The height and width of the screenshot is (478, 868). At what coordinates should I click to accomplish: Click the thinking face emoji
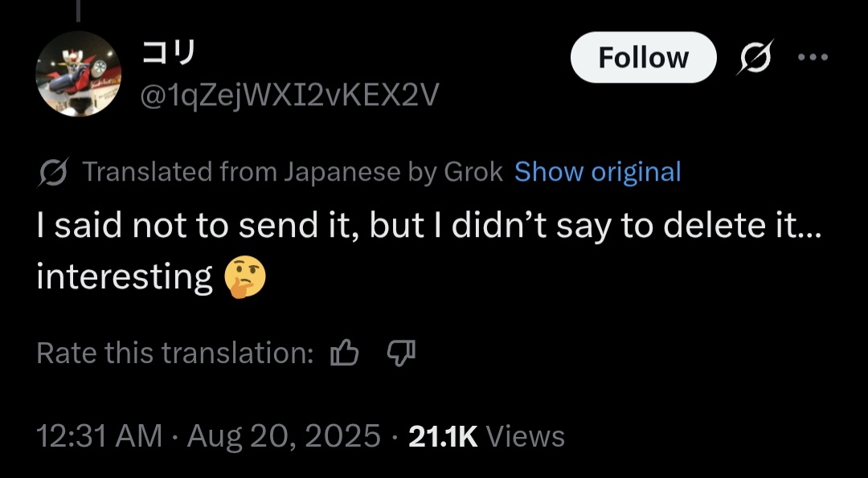point(244,277)
